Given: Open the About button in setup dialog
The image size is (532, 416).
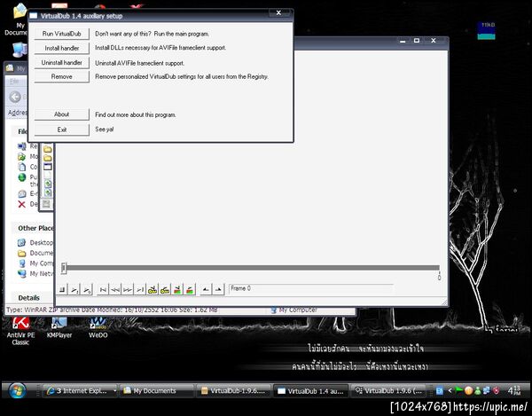Looking at the screenshot, I should tap(62, 114).
